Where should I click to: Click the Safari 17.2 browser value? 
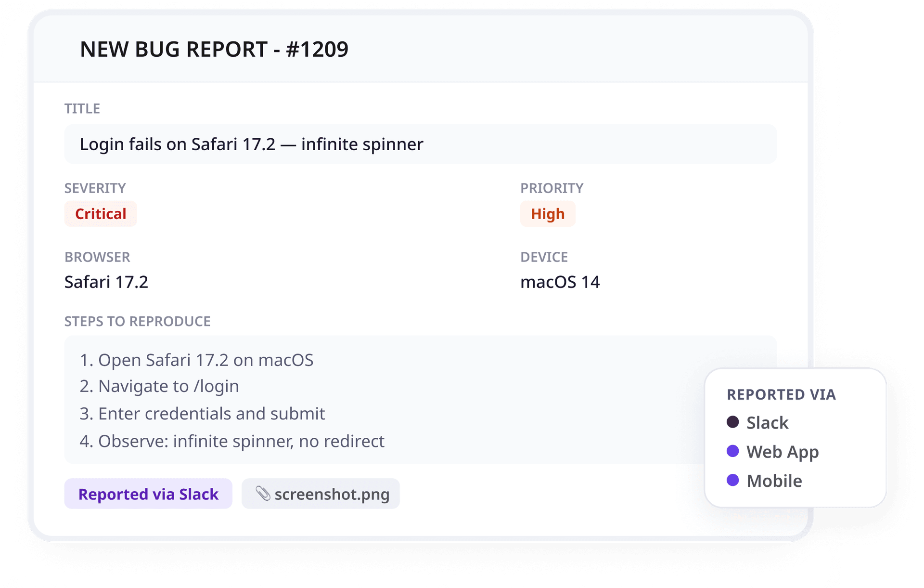pos(106,282)
